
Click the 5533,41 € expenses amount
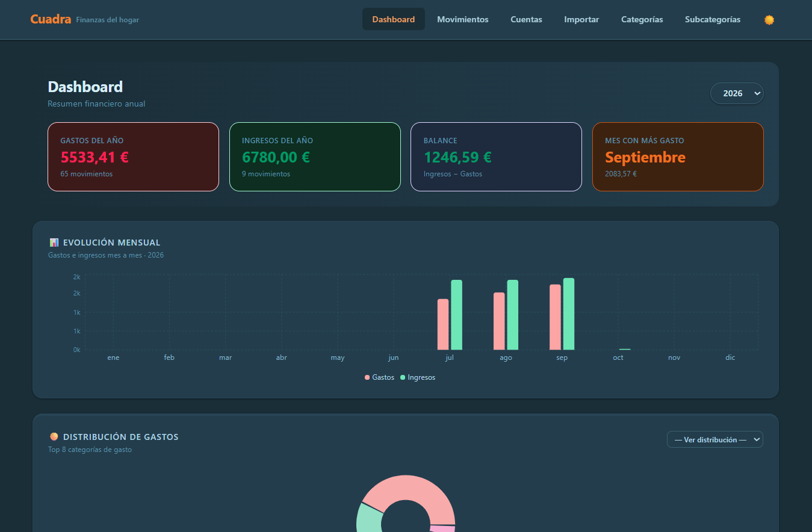pos(95,157)
